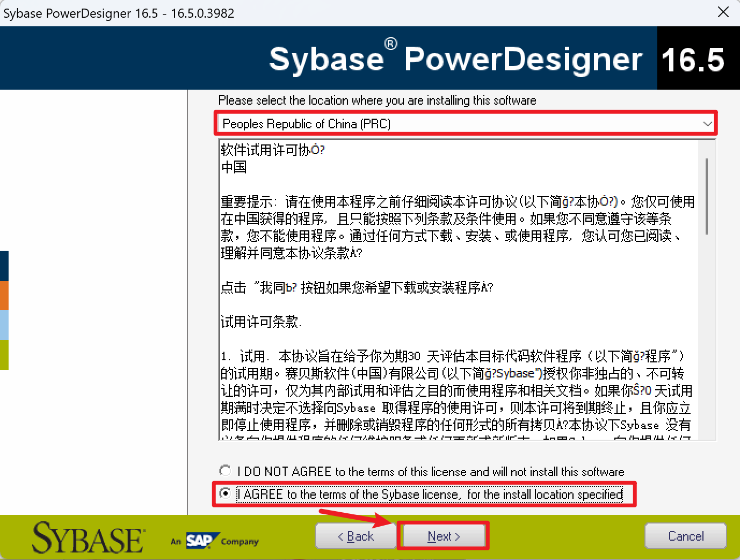The image size is (740, 560).
Task: Click the Back button
Action: [356, 535]
